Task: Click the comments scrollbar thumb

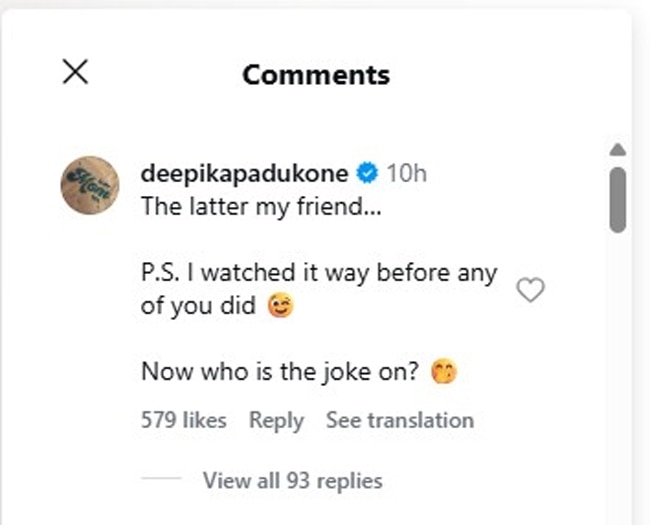Action: tap(618, 198)
